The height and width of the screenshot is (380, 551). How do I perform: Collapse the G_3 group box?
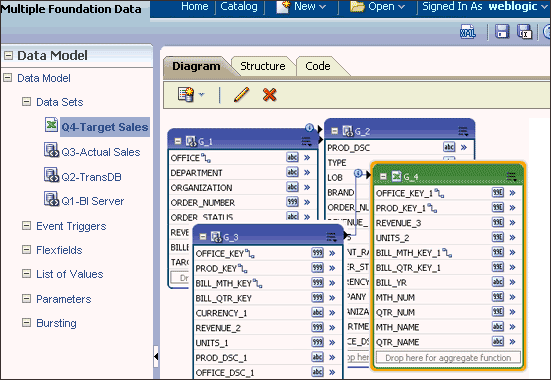click(203, 237)
